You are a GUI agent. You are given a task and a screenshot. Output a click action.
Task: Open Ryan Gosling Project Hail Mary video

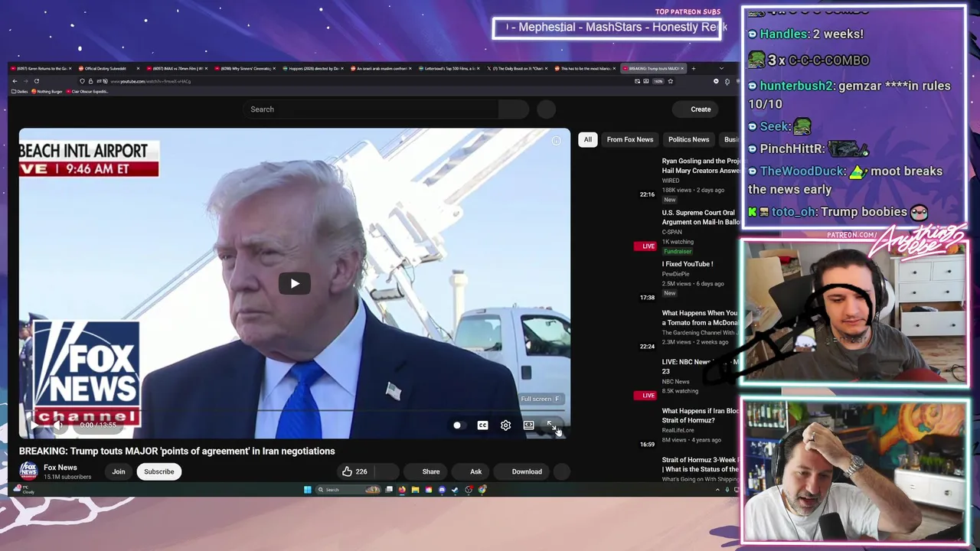[701, 166]
